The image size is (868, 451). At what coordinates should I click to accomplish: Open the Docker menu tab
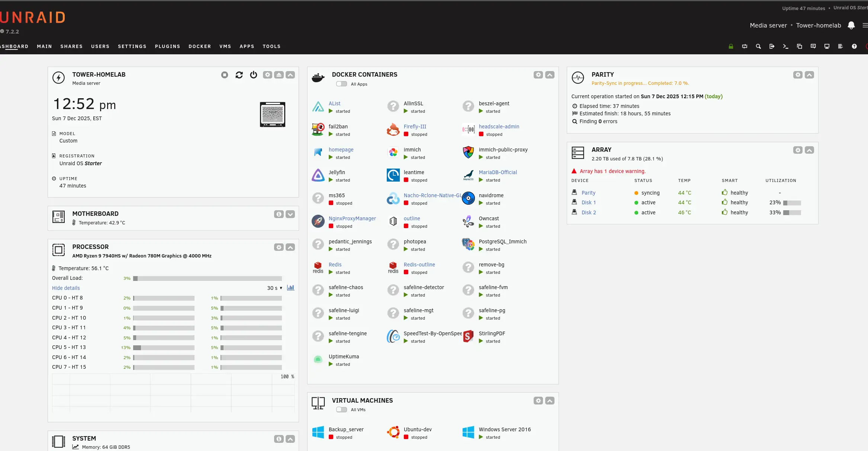[200, 47]
